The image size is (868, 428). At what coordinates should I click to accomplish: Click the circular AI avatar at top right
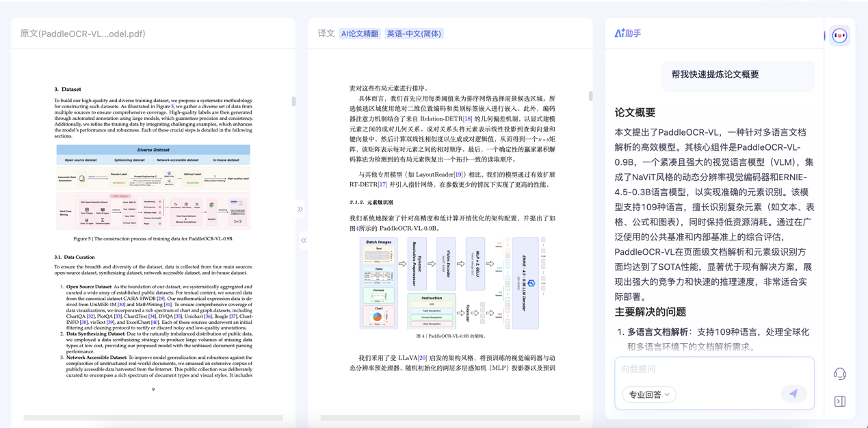[x=840, y=34]
